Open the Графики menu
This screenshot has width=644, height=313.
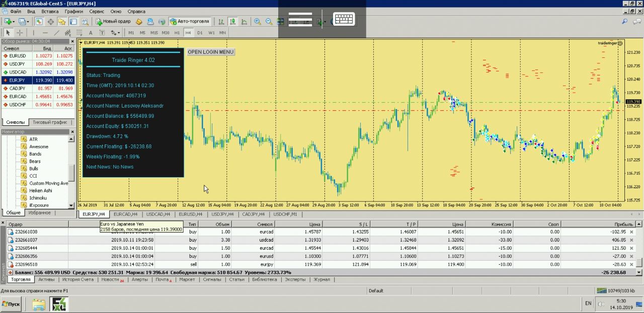tap(73, 11)
